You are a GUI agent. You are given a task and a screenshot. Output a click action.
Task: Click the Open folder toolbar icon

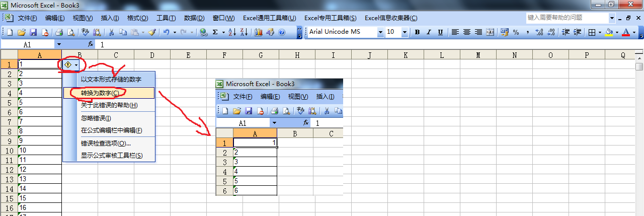(22, 32)
